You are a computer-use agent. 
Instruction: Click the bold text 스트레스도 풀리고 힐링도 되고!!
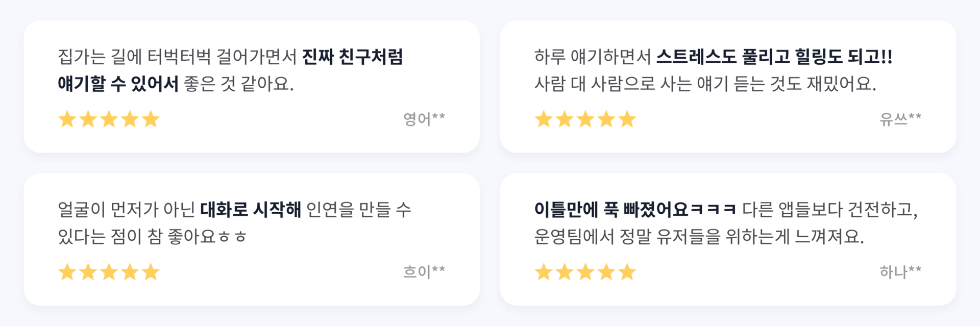click(774, 57)
